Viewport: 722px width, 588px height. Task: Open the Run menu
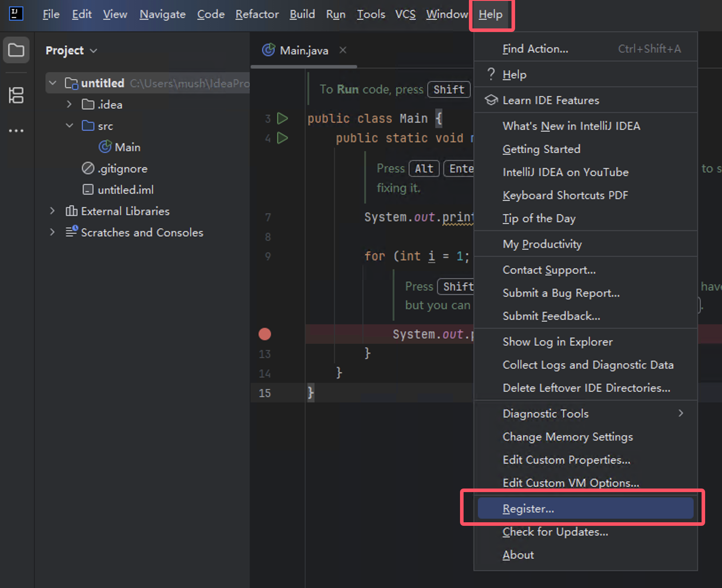point(336,14)
